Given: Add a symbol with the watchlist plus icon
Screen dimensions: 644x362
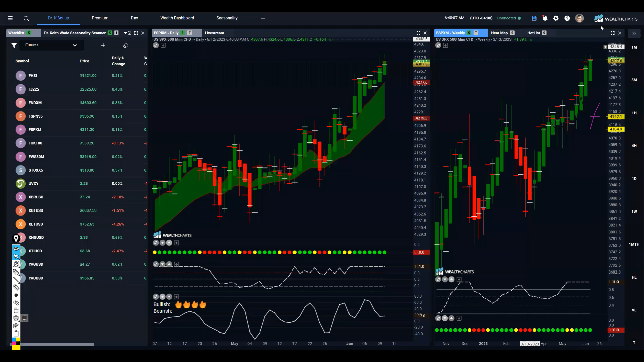Looking at the screenshot, I should click(x=103, y=45).
